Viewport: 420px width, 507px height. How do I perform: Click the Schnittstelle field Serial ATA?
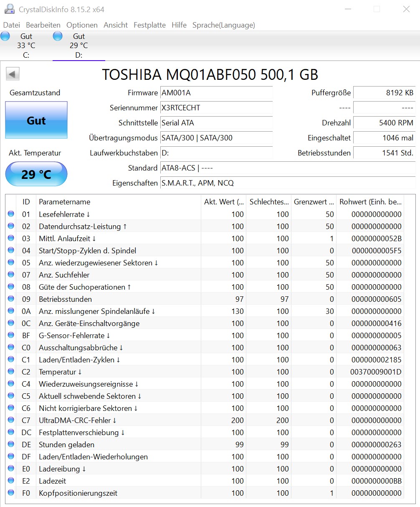216,123
